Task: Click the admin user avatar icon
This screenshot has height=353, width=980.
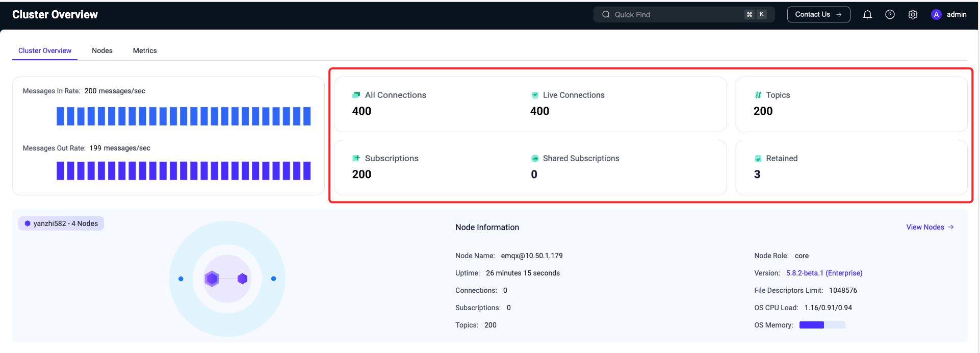Action: click(x=936, y=15)
